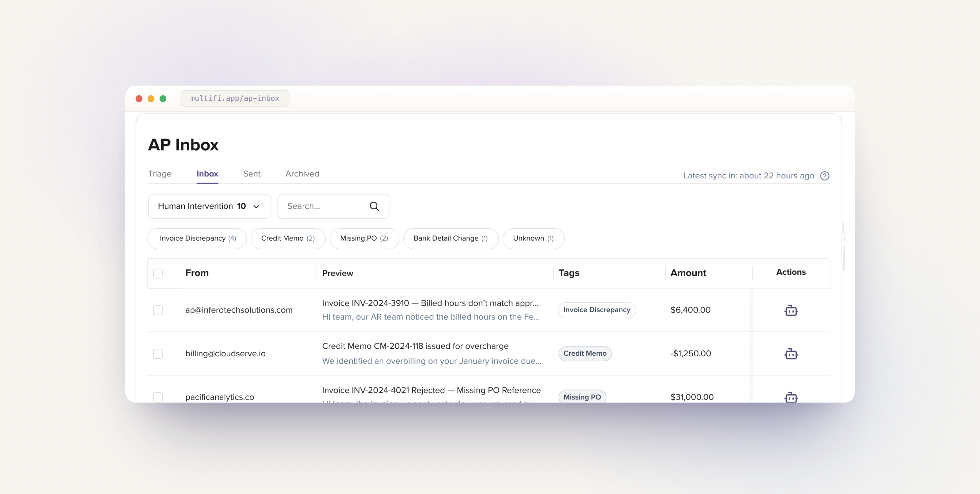Filter by Missing PO (2) chip
Viewport: 980px width, 494px height.
pos(364,239)
